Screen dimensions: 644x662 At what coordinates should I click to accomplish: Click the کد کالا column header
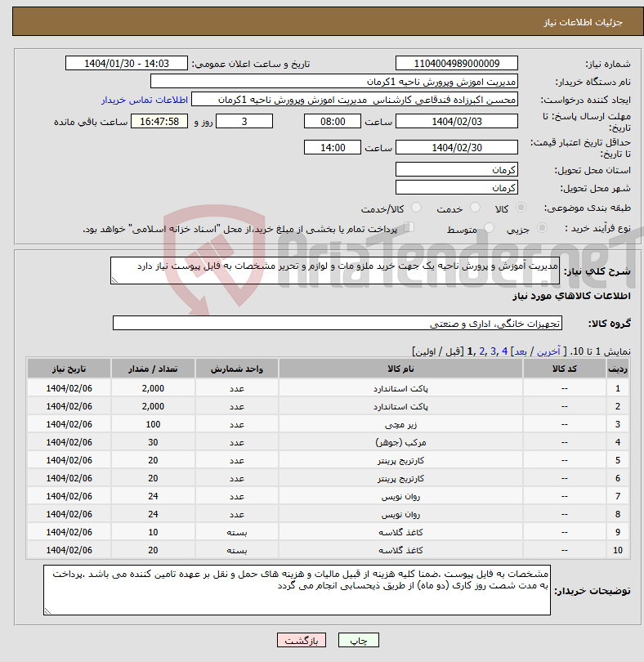click(x=564, y=369)
